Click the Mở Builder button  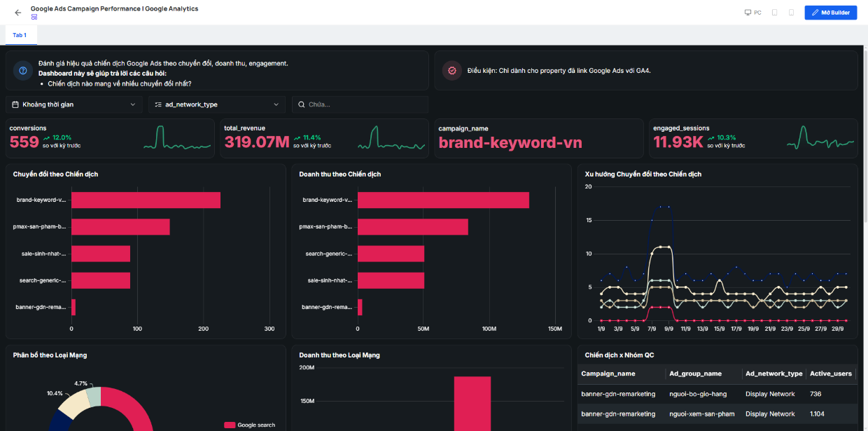831,13
